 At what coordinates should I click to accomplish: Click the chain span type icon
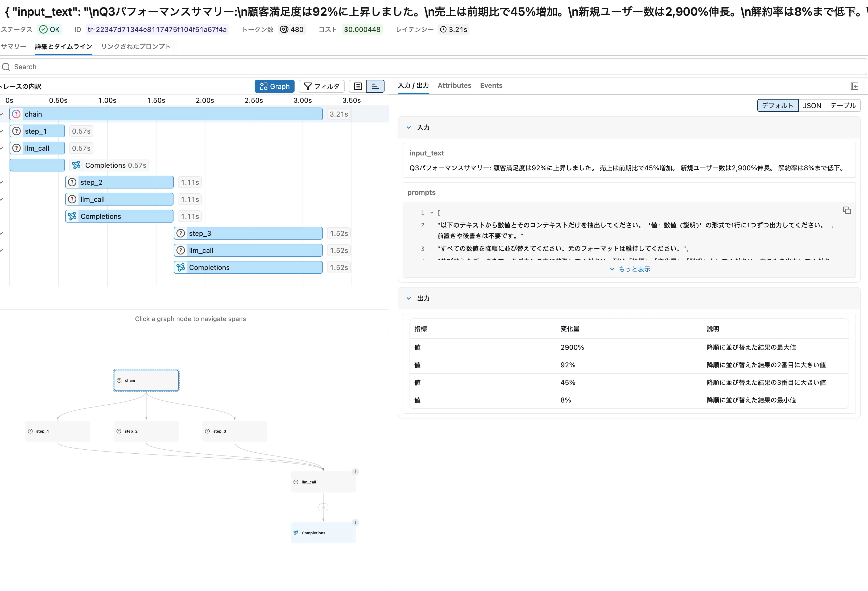tap(16, 114)
